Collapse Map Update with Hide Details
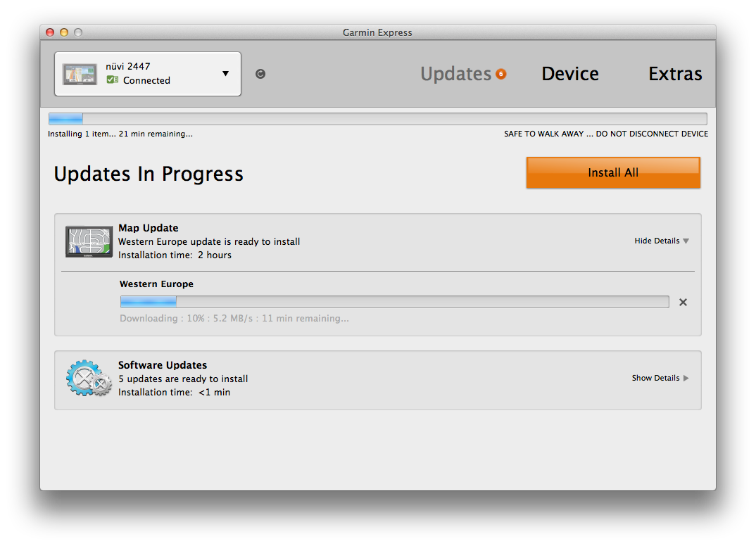Image resolution: width=756 pixels, height=546 pixels. (662, 241)
